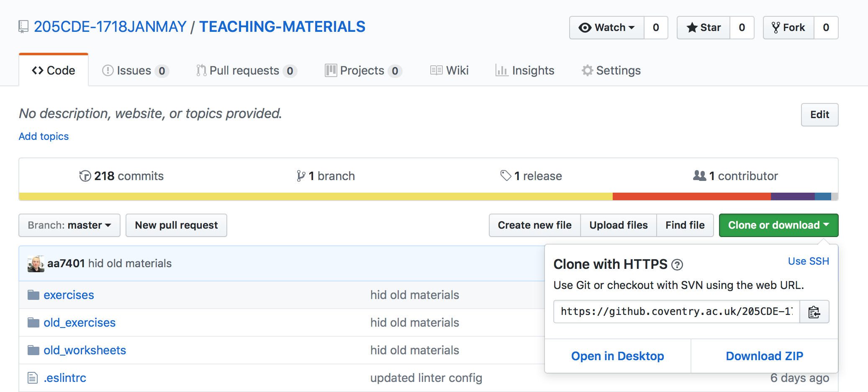
Task: Click Edit description button
Action: (x=819, y=115)
